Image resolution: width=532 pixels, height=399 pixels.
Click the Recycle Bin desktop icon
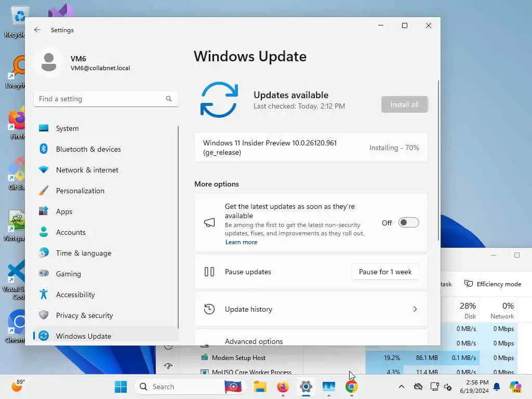(x=15, y=22)
